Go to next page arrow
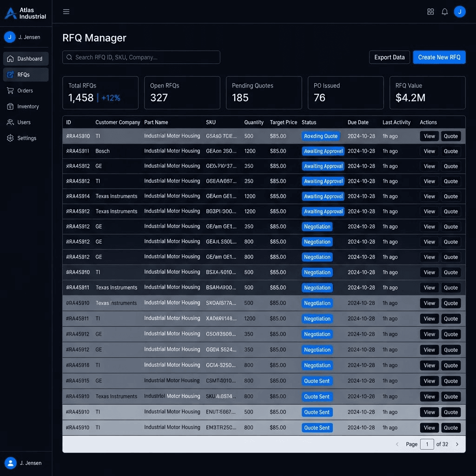 click(457, 444)
